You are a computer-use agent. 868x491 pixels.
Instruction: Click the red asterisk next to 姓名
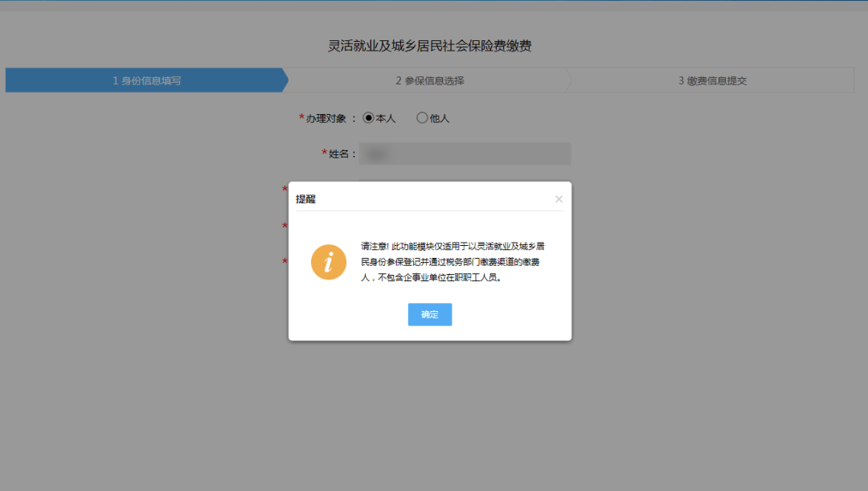(323, 153)
